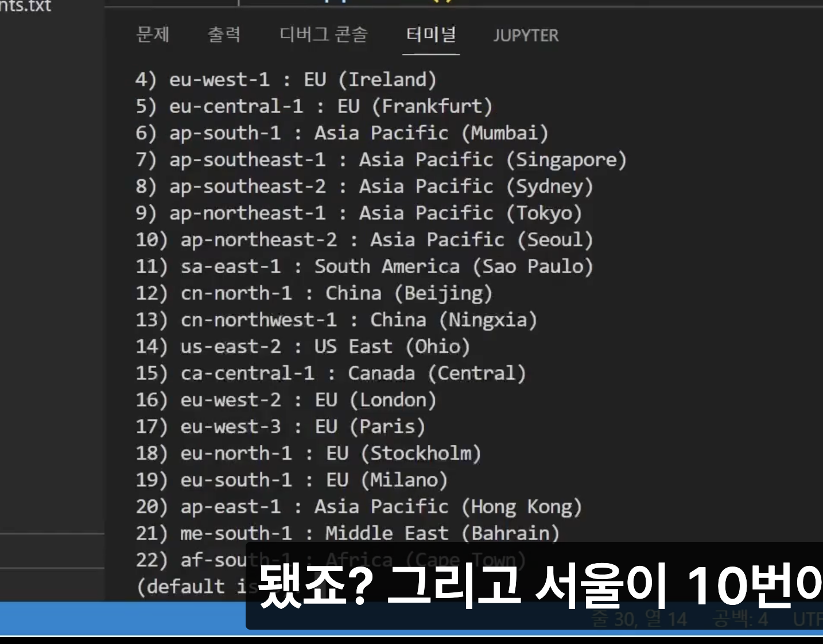This screenshot has height=644, width=823.
Task: Click the 'ap-southeast-2 : Asia Pacific (Sydney)' line
Action: click(364, 187)
